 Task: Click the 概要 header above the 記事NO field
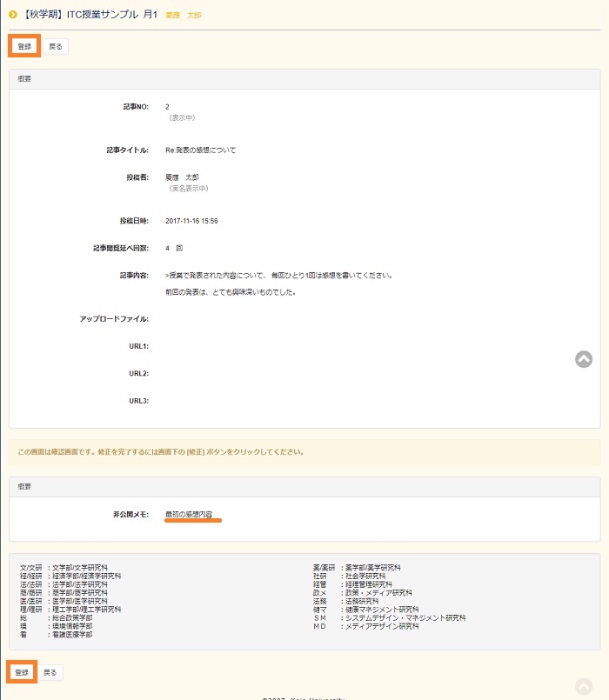[26, 78]
